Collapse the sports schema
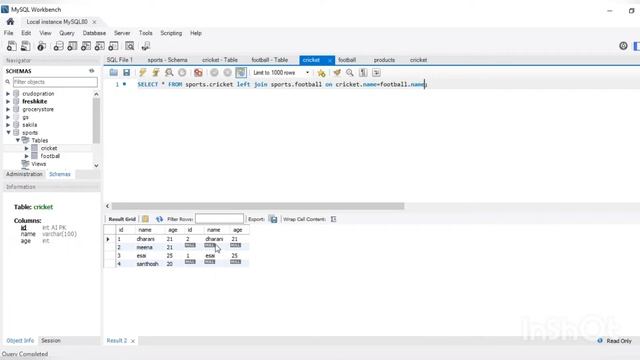 8,133
